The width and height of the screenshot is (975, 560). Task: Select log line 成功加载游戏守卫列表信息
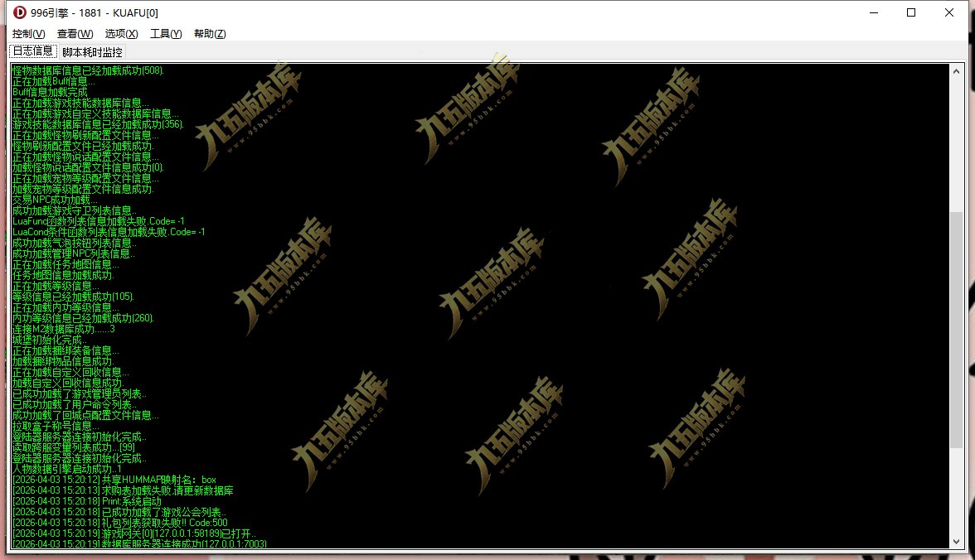click(74, 210)
